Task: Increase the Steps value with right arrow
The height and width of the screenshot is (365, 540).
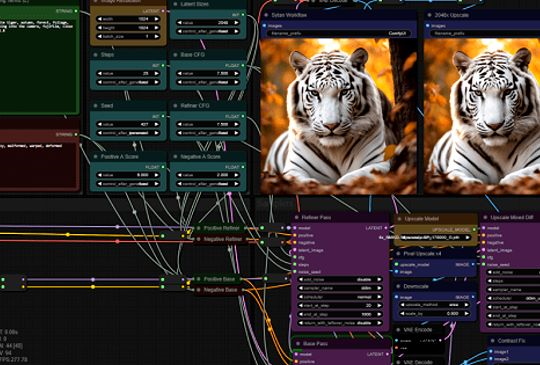Action: (x=157, y=73)
